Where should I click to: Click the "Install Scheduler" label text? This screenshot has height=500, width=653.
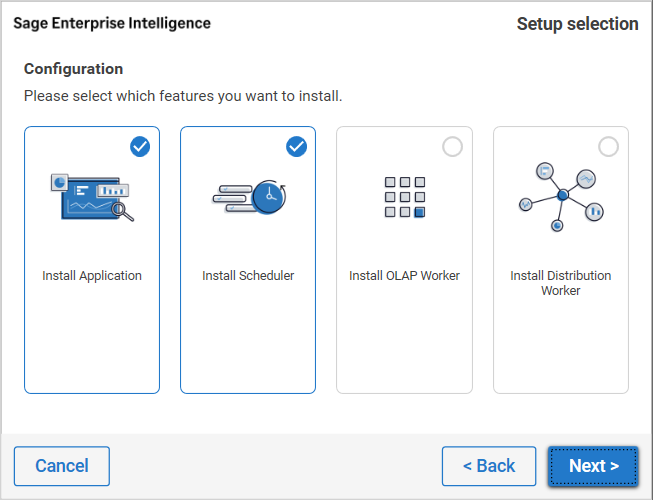(x=248, y=276)
